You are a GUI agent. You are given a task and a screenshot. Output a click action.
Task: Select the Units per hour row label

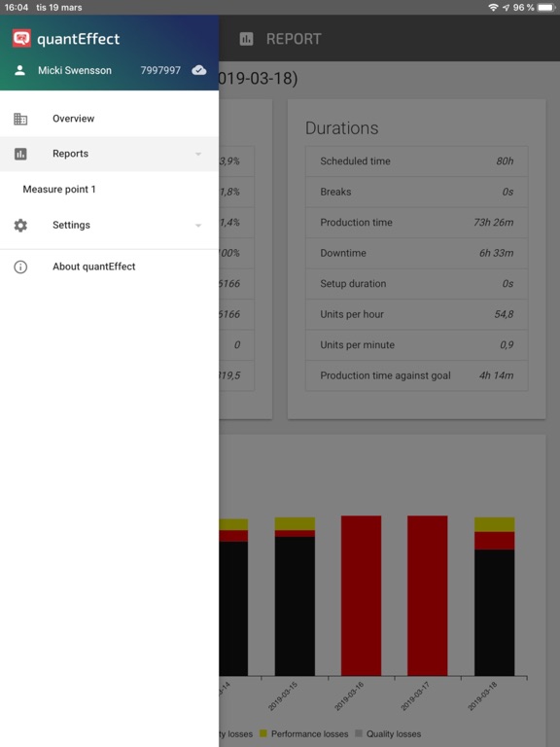[352, 314]
